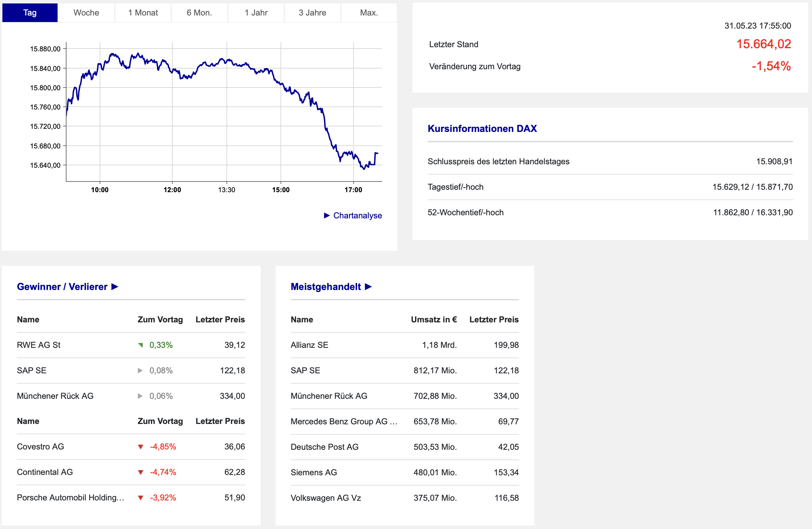Image resolution: width=812 pixels, height=529 pixels.
Task: Click Siemens last price 153,34
Action: [506, 473]
